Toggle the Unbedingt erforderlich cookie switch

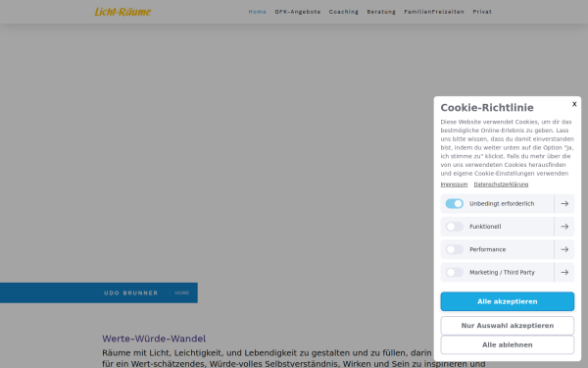(454, 203)
